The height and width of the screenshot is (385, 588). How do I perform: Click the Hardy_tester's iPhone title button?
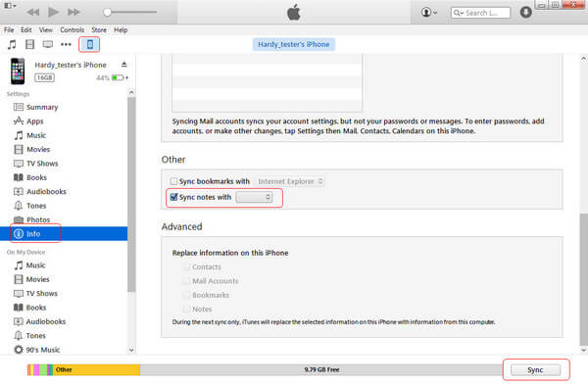[294, 44]
